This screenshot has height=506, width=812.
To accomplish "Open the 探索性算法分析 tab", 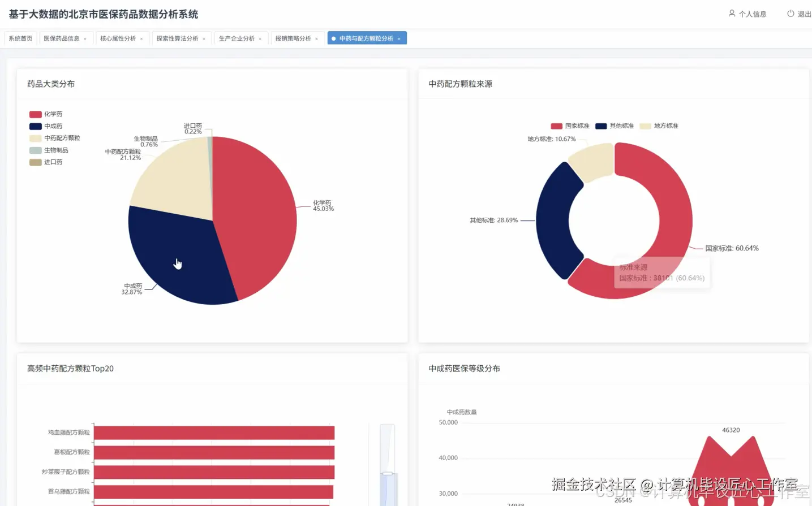I will point(177,38).
